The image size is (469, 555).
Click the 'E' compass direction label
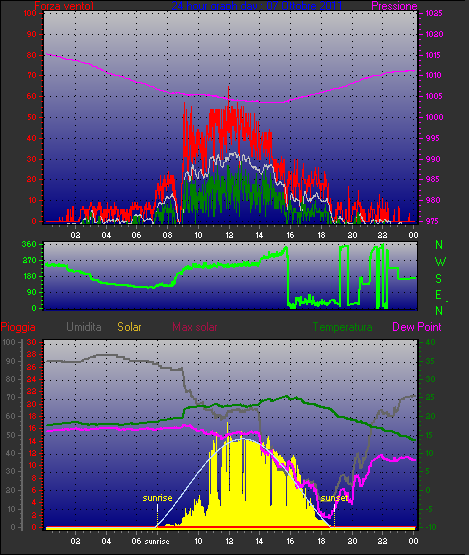439,295
